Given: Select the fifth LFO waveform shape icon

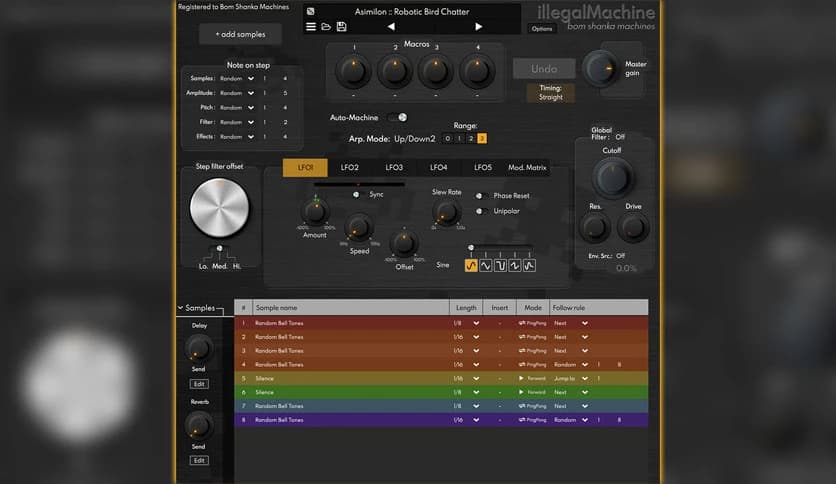Looking at the screenshot, I should [529, 265].
